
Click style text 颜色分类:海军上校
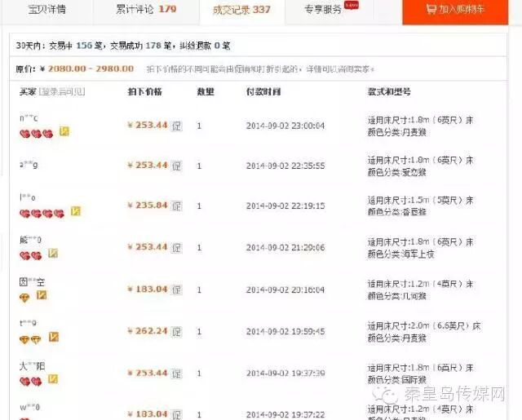coord(400,254)
